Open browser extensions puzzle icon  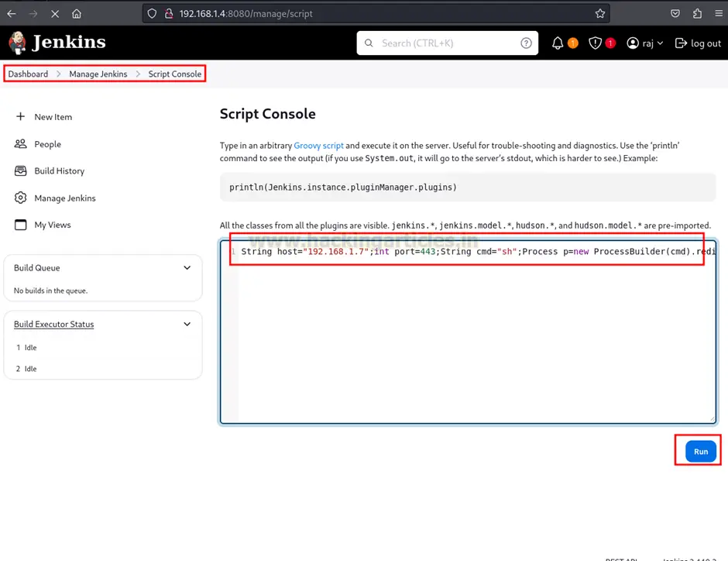(697, 13)
